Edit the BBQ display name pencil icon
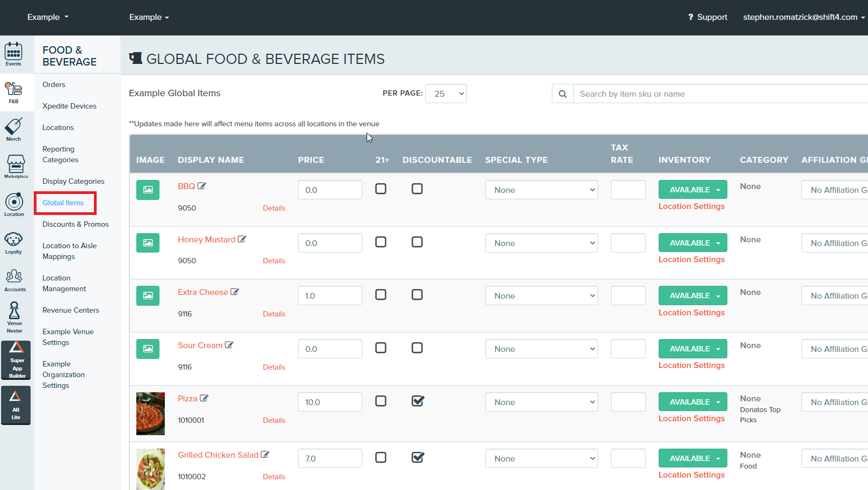Image resolution: width=868 pixels, height=490 pixels. coord(202,186)
